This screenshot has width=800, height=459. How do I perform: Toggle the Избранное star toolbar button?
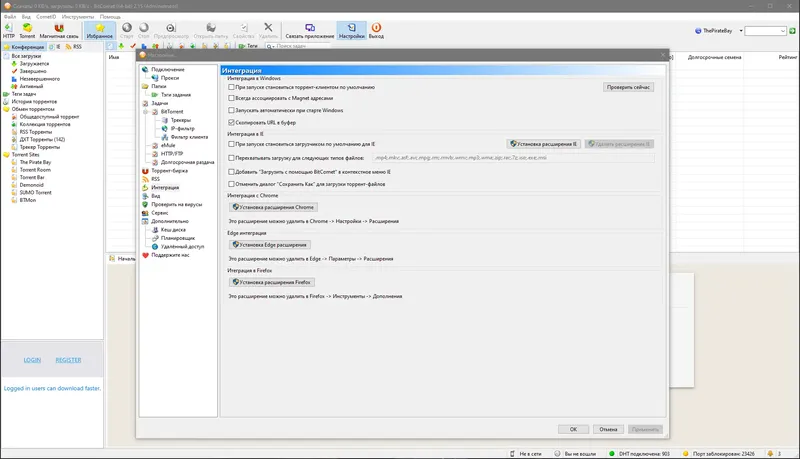pos(99,31)
